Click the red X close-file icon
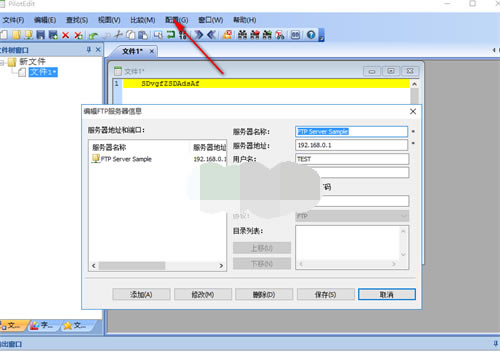This screenshot has width=500, height=364. (x=66, y=35)
